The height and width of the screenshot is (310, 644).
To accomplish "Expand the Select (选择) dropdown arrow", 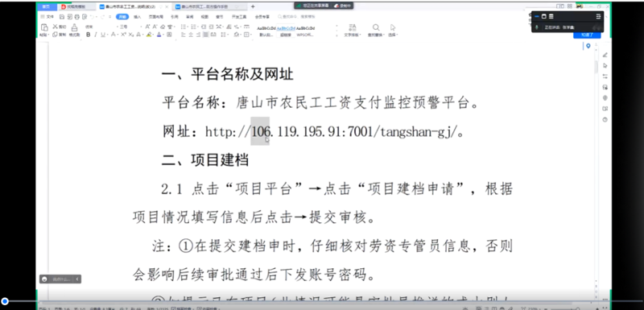I will [397, 35].
